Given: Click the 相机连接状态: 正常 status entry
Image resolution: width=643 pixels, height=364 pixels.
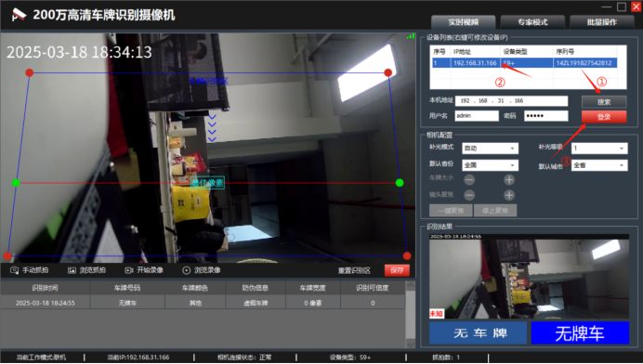Looking at the screenshot, I should [244, 357].
